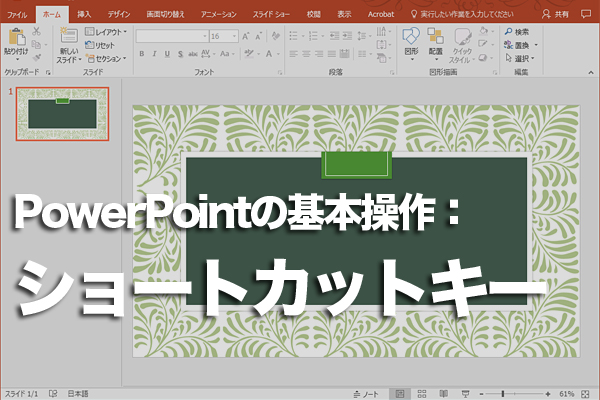
Task: Click the Reset (リセット) button
Action: [x=100, y=45]
